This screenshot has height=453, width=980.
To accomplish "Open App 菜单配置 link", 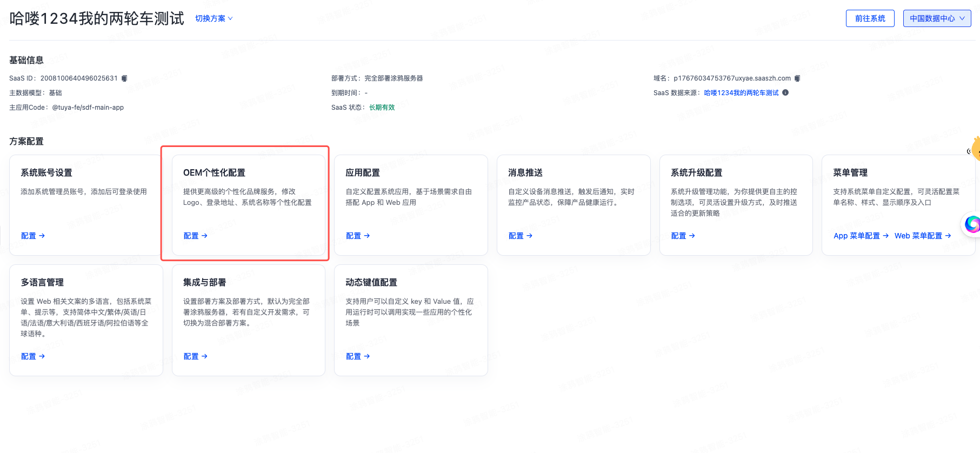I will (861, 236).
